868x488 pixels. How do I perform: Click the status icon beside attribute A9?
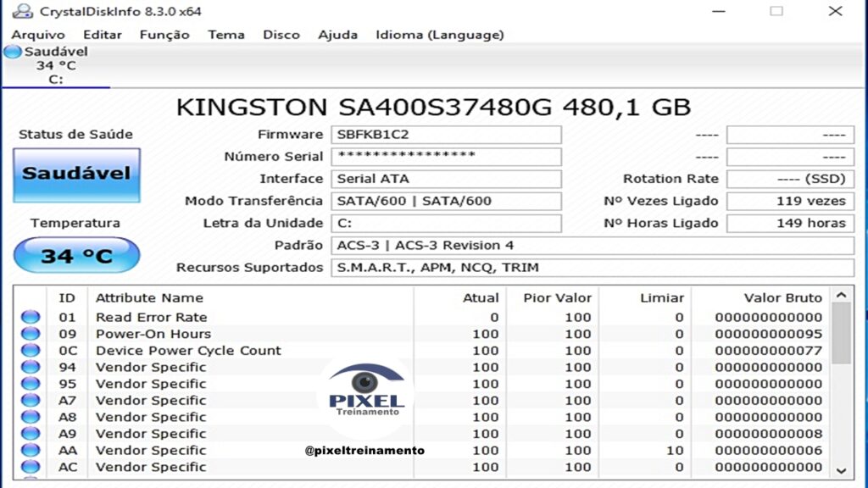pos(30,434)
